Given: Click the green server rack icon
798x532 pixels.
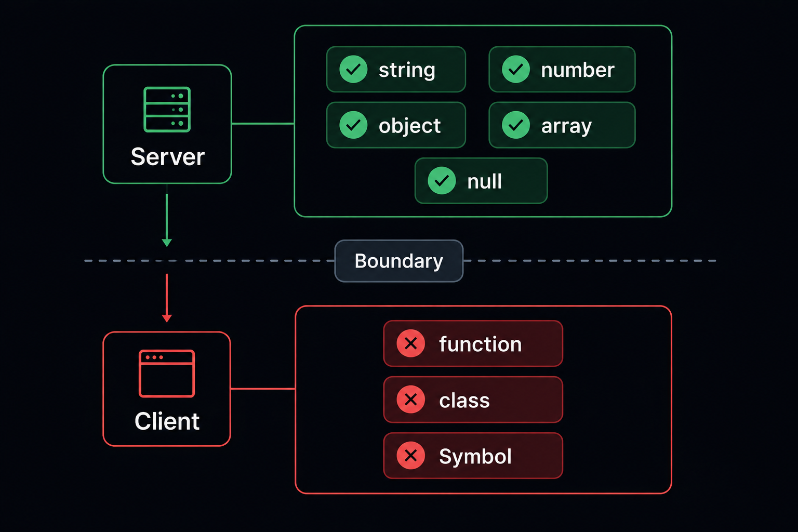Looking at the screenshot, I should [x=167, y=110].
